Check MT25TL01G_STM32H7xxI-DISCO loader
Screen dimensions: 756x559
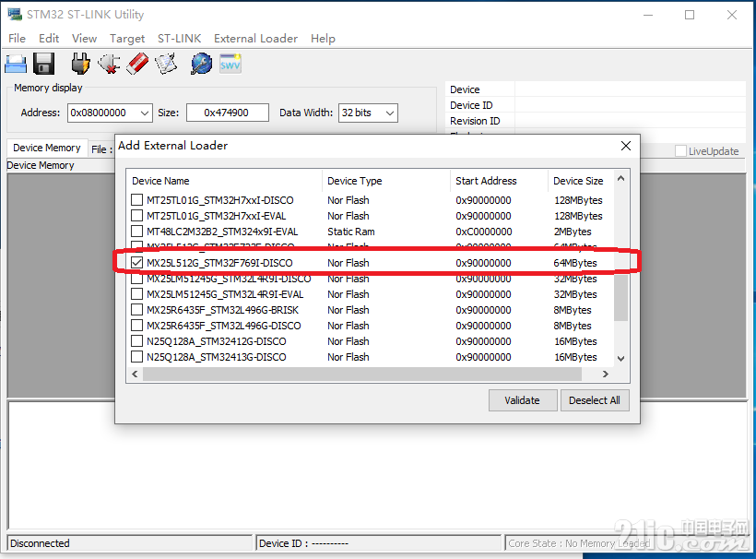(x=137, y=199)
